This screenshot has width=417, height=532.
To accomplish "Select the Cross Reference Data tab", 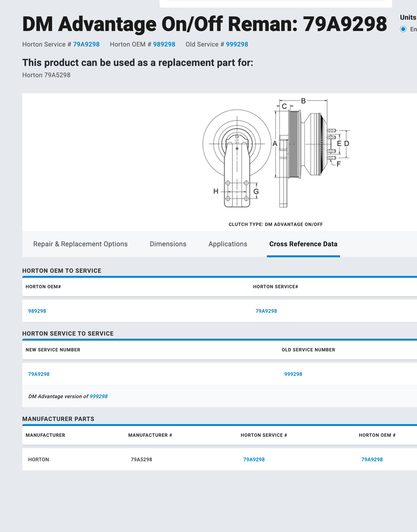I will (303, 244).
